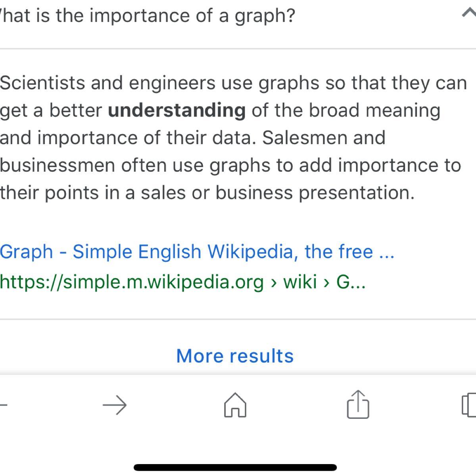Click the 'wiki' breadcrumb segment in URL
This screenshot has width=476, height=476.
300,282
